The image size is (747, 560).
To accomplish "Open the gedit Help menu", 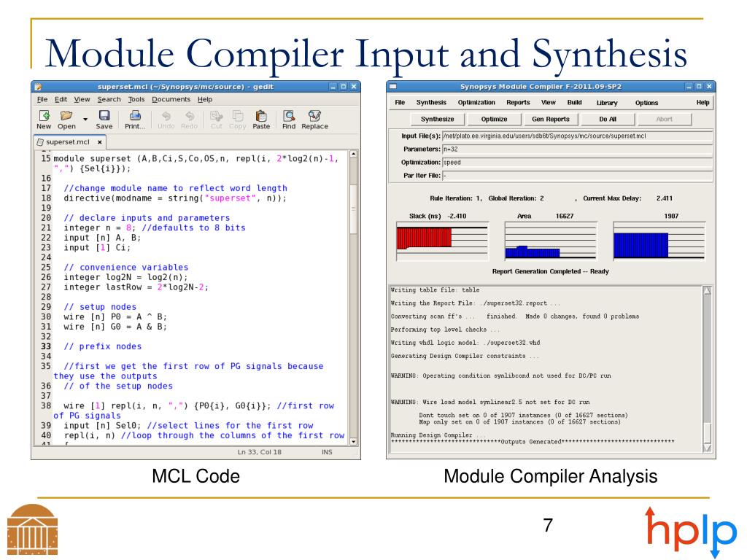I will 205,99.
